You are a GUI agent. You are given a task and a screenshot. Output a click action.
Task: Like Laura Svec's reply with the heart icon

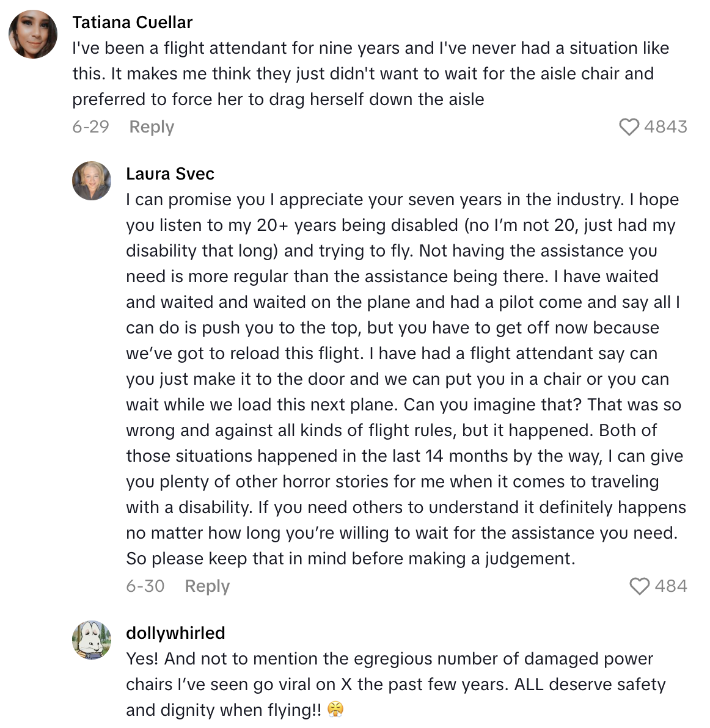point(640,586)
